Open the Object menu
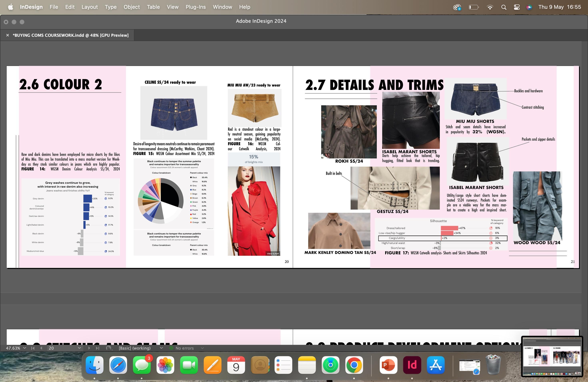The image size is (588, 382). pos(131,7)
